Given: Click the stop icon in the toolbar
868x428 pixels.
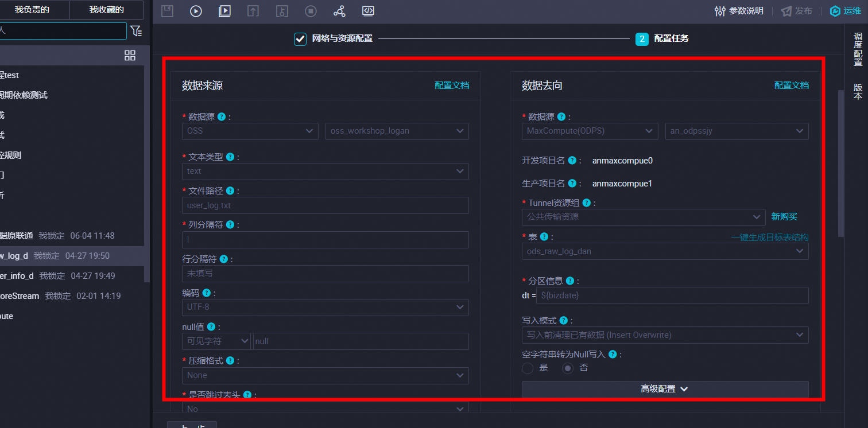Looking at the screenshot, I should 311,11.
